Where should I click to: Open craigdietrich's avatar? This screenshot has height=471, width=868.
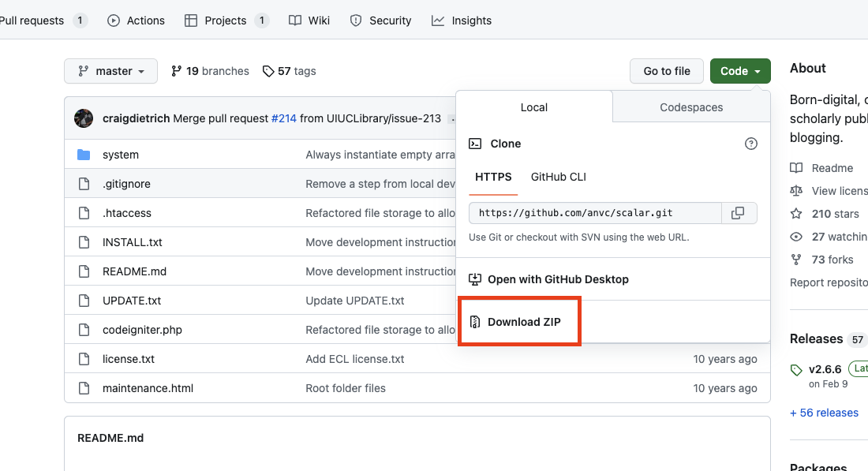(84, 118)
